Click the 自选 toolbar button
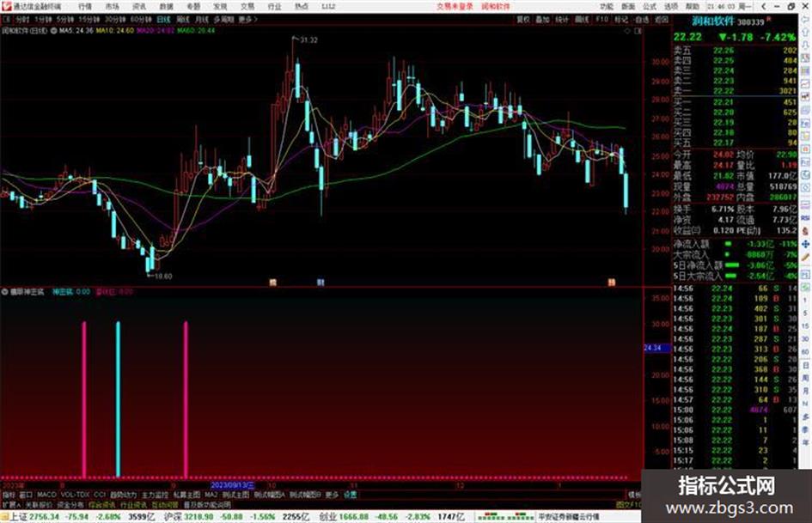The height and width of the screenshot is (523, 812). tap(641, 19)
